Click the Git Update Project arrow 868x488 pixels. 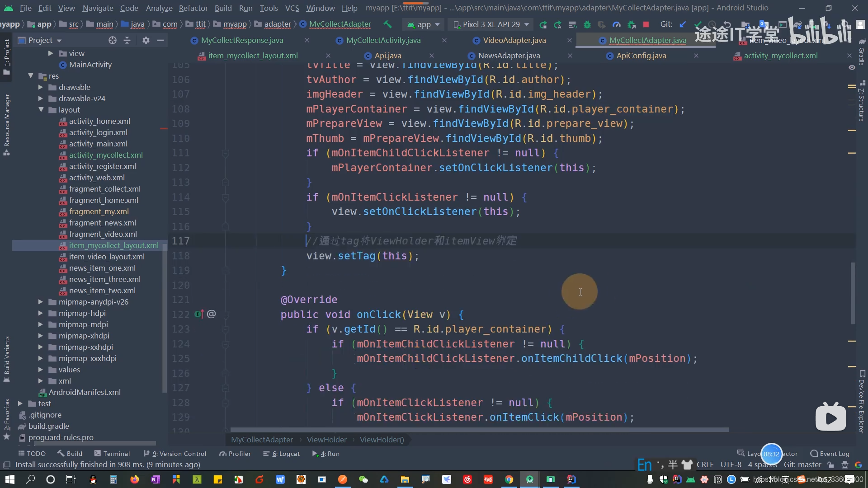click(683, 24)
